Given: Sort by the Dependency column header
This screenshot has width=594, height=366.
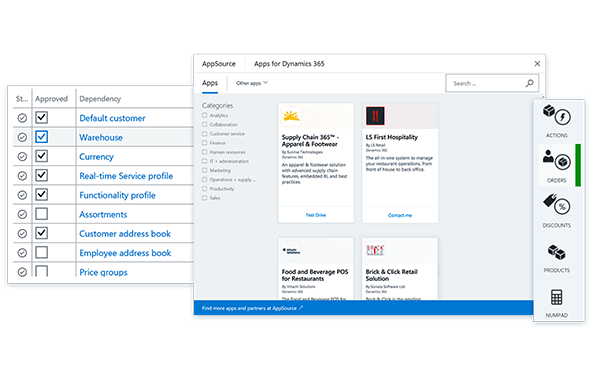Looking at the screenshot, I should pyautogui.click(x=100, y=99).
